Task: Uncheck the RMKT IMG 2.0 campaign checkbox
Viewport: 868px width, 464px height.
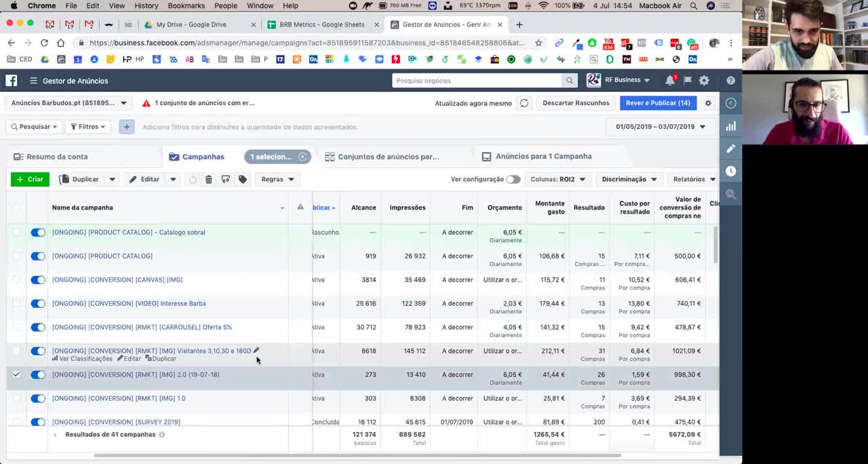Action: pos(16,374)
